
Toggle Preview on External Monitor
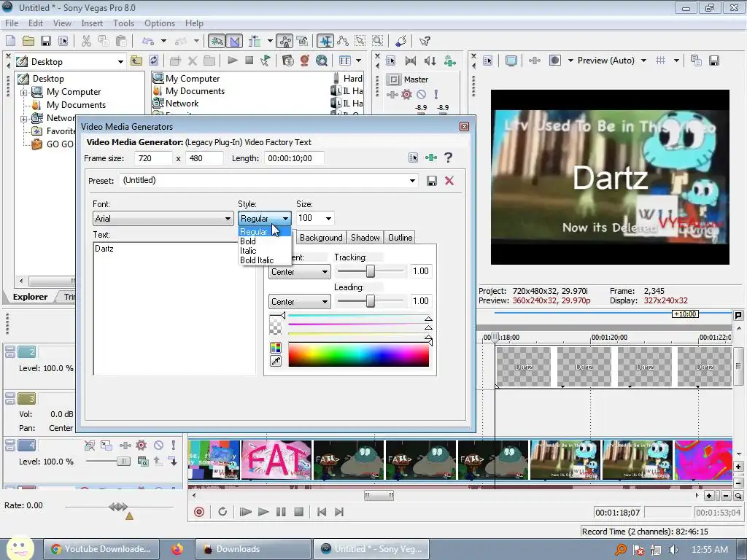click(511, 61)
